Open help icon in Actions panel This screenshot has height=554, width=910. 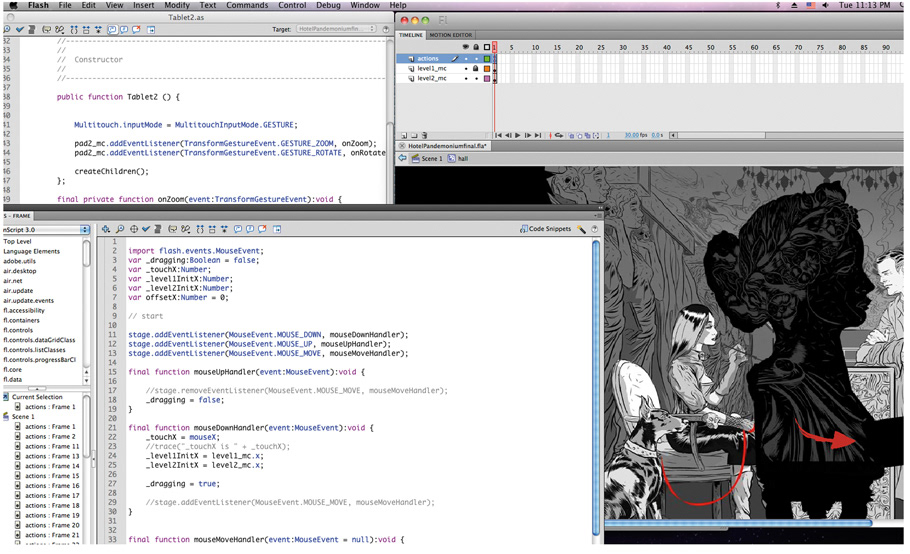(x=595, y=229)
